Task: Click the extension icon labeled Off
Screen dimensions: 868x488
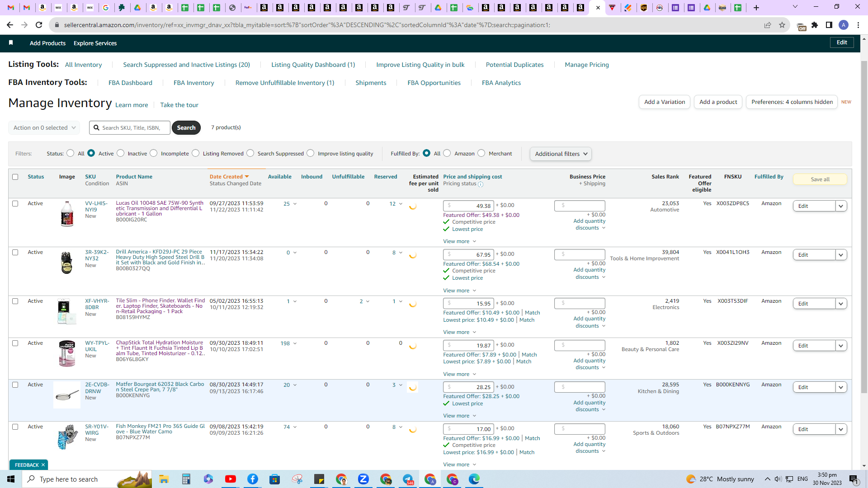Action: [801, 27]
